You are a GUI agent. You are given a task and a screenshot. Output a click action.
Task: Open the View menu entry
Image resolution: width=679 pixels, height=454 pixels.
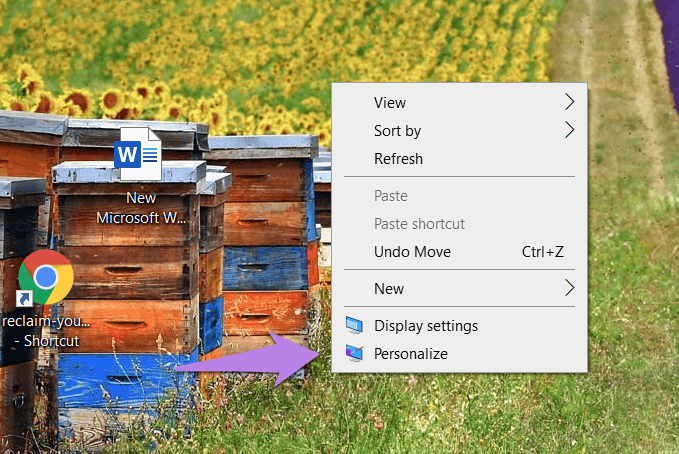click(x=390, y=102)
